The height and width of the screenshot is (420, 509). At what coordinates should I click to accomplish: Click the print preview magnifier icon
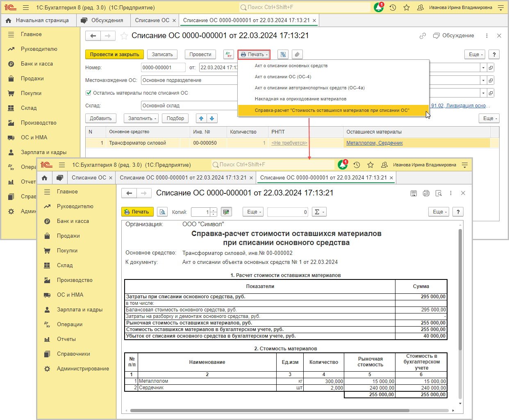pyautogui.click(x=163, y=212)
